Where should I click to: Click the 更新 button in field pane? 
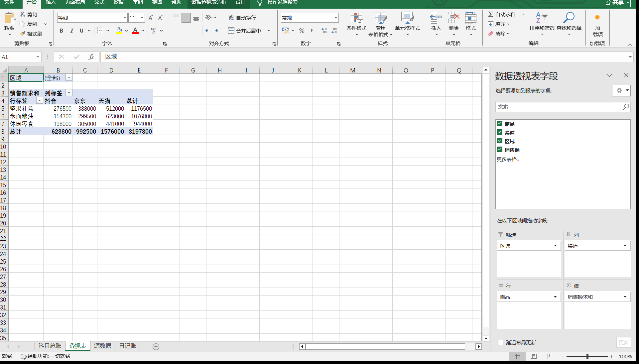coord(623,342)
